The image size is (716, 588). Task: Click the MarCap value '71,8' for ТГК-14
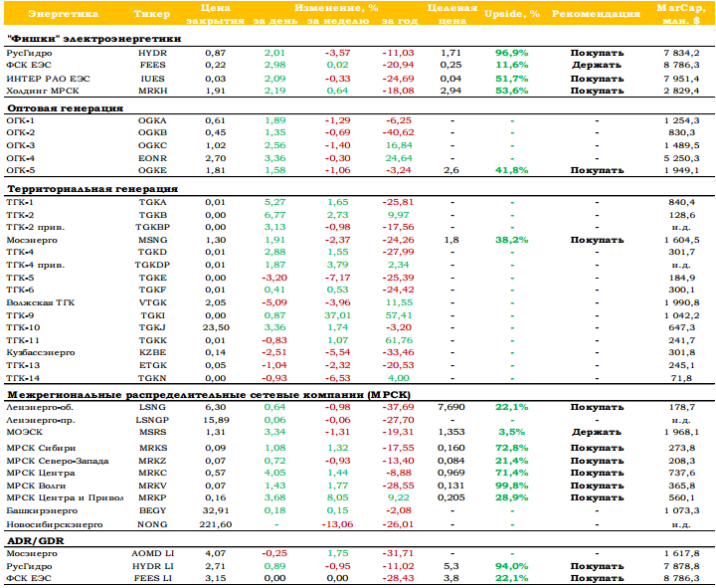pyautogui.click(x=681, y=378)
